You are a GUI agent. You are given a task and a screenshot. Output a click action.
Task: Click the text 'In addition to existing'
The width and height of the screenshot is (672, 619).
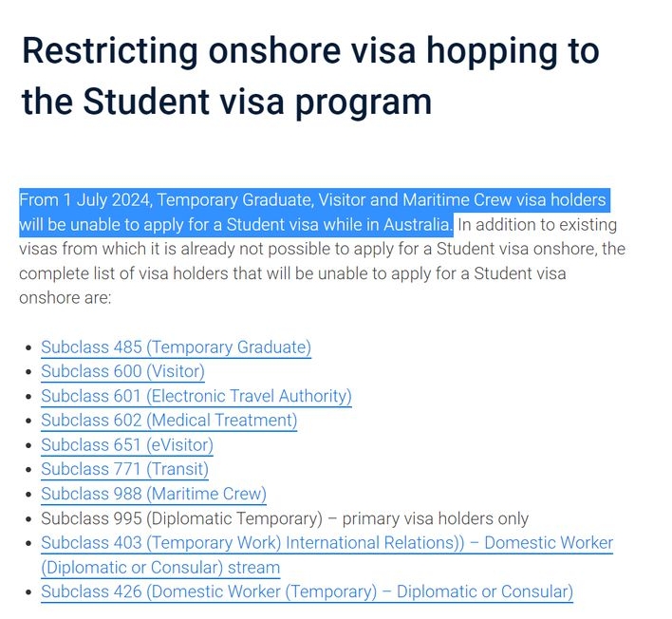(x=537, y=225)
